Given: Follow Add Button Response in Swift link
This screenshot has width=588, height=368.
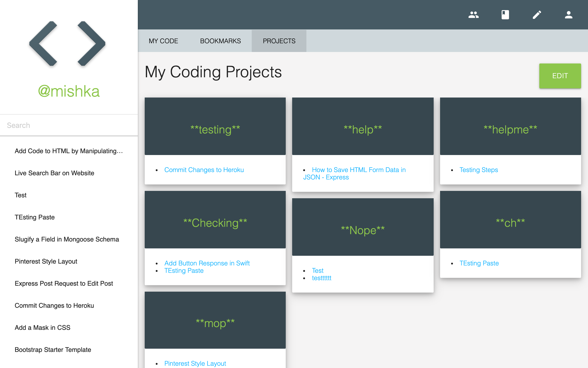Looking at the screenshot, I should click(207, 263).
